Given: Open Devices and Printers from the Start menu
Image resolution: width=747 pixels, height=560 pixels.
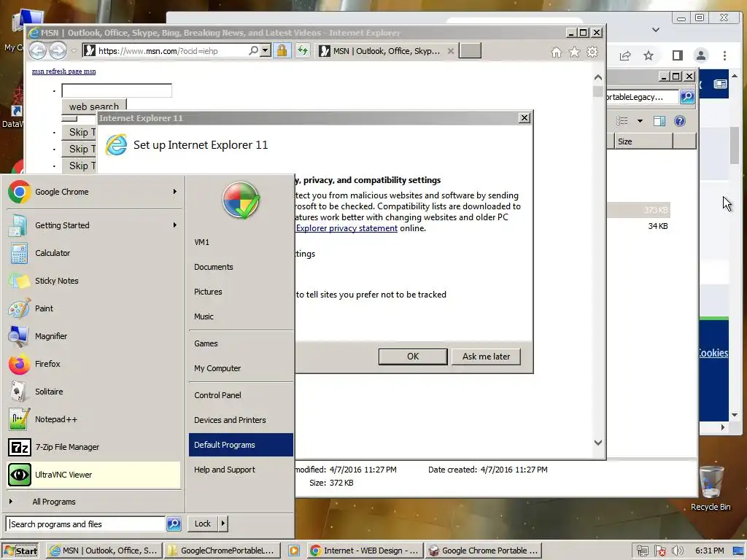Looking at the screenshot, I should pos(241,420).
